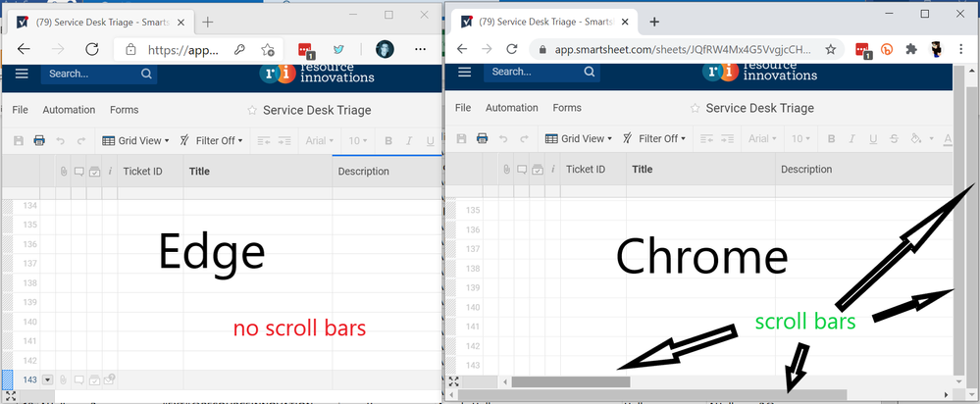The image size is (980, 404).
Task: Open a new tab in the Edge window
Action: [x=208, y=23]
